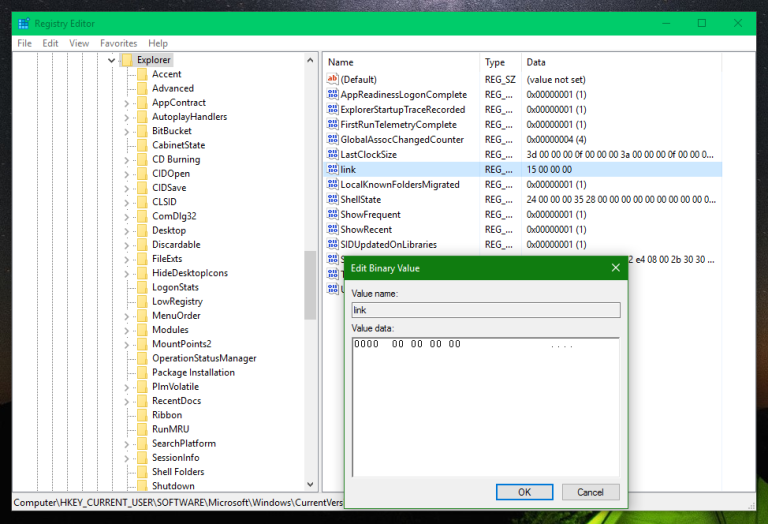Open the Favorites menu
768x524 pixels.
tap(118, 43)
